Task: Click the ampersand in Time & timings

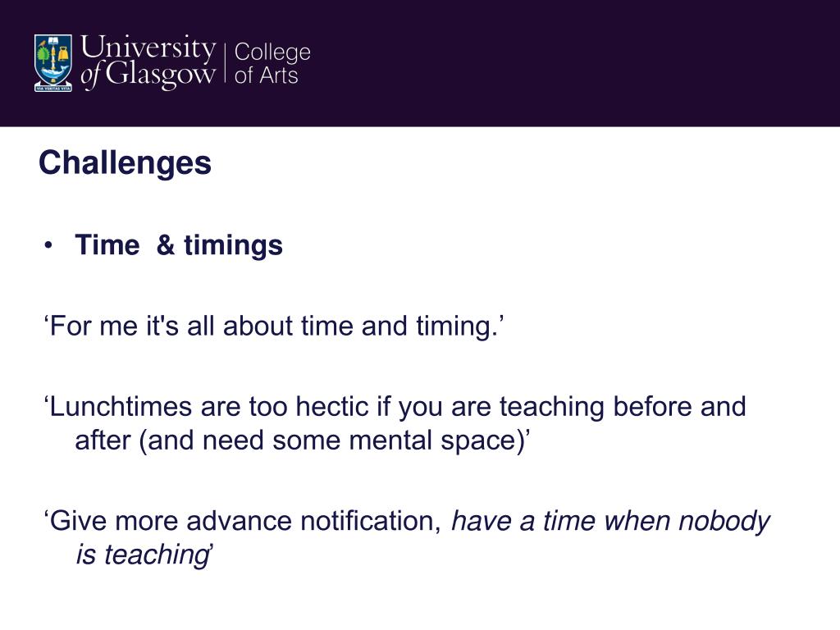Action: tap(166, 244)
